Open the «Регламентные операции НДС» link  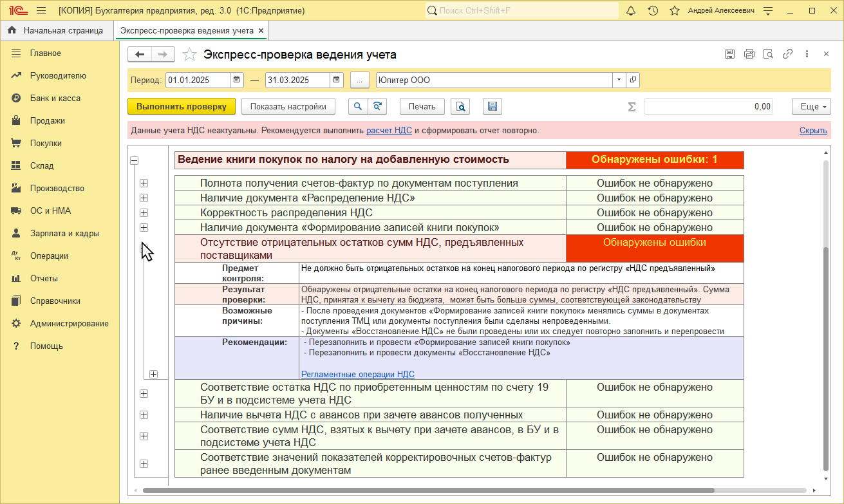357,374
